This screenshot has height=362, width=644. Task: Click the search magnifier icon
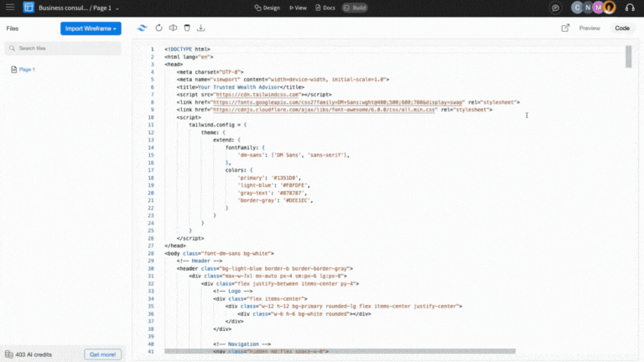tap(12, 49)
